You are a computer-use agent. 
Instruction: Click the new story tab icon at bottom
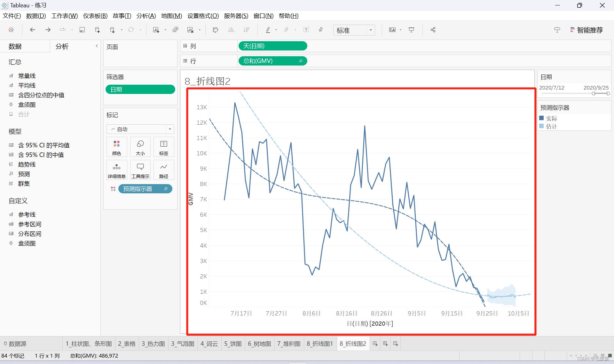[396, 344]
